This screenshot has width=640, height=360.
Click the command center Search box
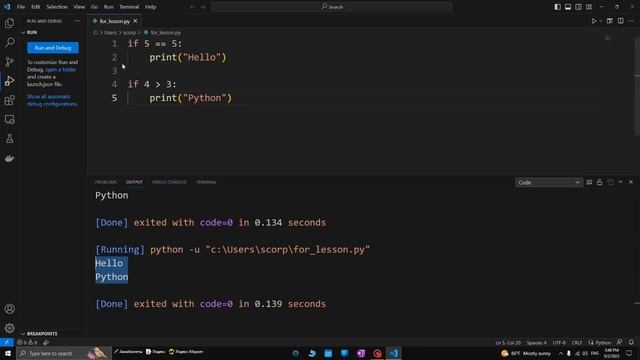pos(331,7)
